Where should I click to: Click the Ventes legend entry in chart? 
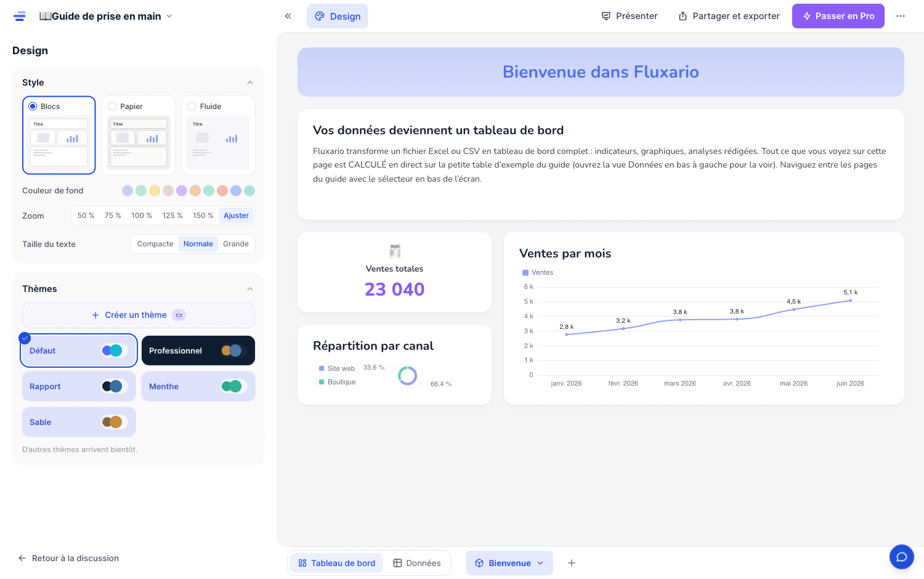pos(538,272)
